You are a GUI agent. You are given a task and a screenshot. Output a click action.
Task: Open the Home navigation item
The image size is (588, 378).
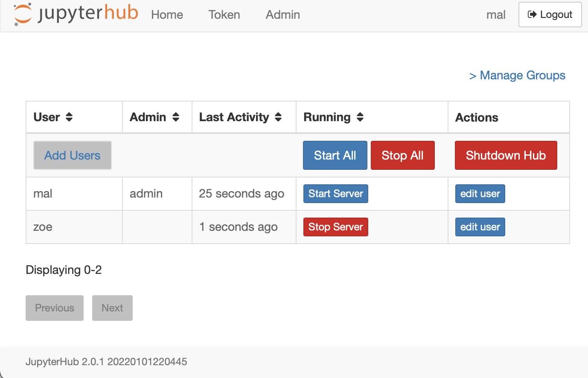[x=167, y=15]
